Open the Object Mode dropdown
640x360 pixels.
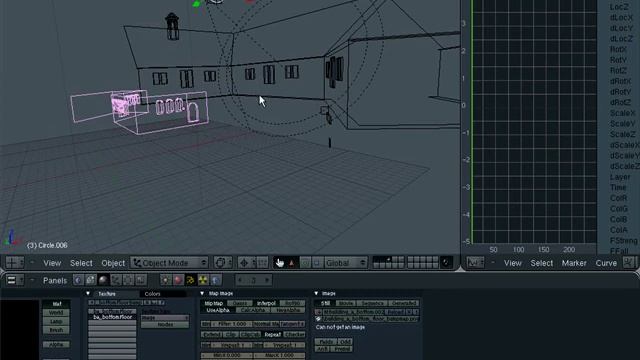(x=169, y=262)
